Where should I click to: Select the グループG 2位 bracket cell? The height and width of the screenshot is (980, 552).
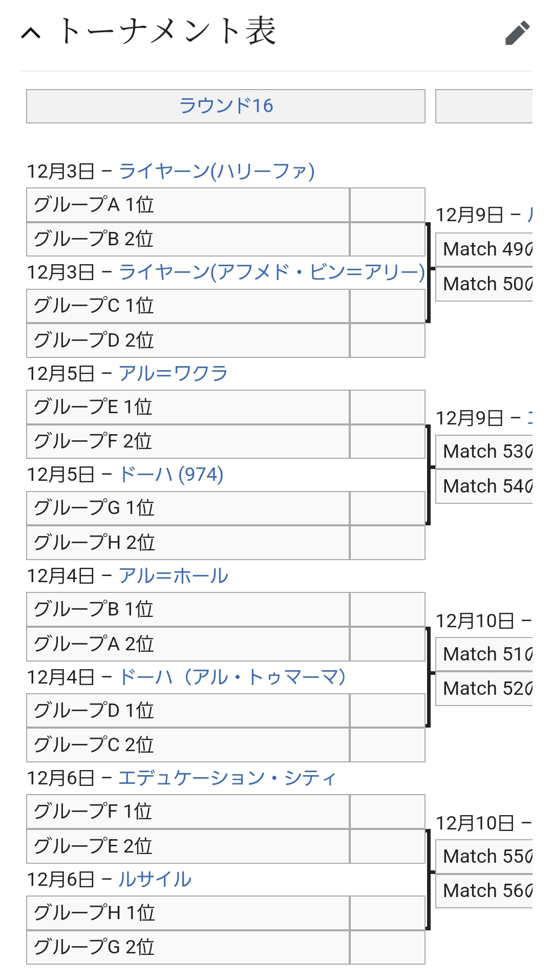click(x=188, y=947)
